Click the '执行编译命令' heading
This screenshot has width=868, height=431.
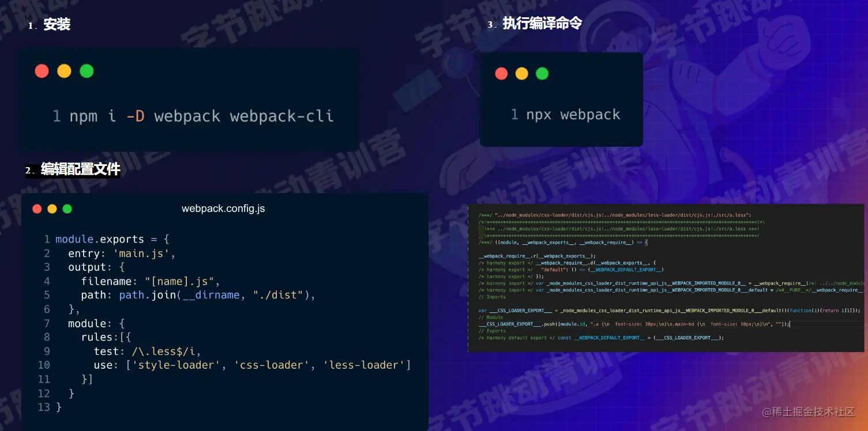point(542,24)
